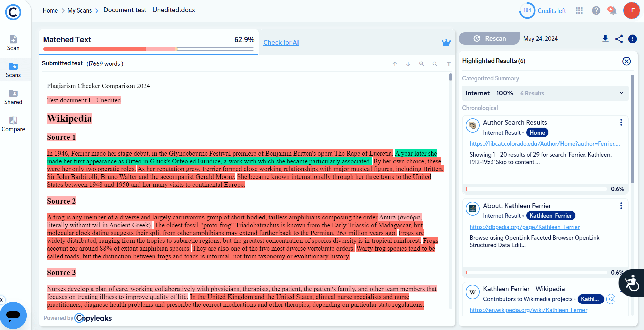
Task: Expand the Internet 100% category dropdown
Action: pyautogui.click(x=545, y=93)
